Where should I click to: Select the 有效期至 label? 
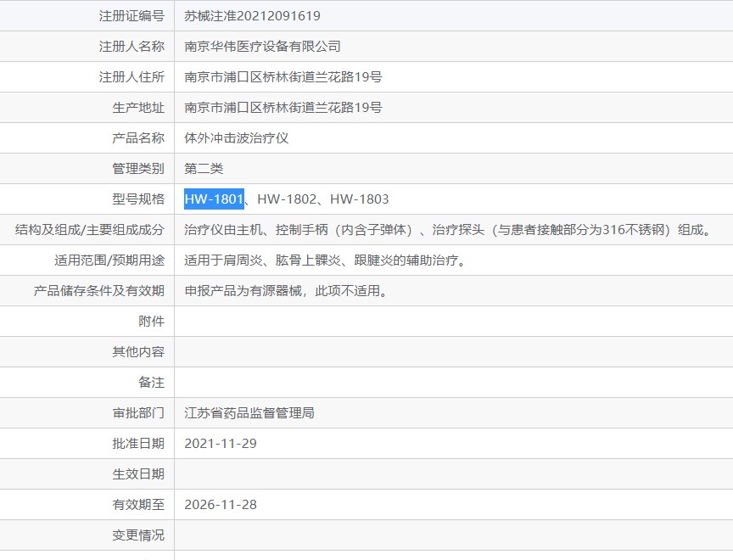tap(138, 504)
